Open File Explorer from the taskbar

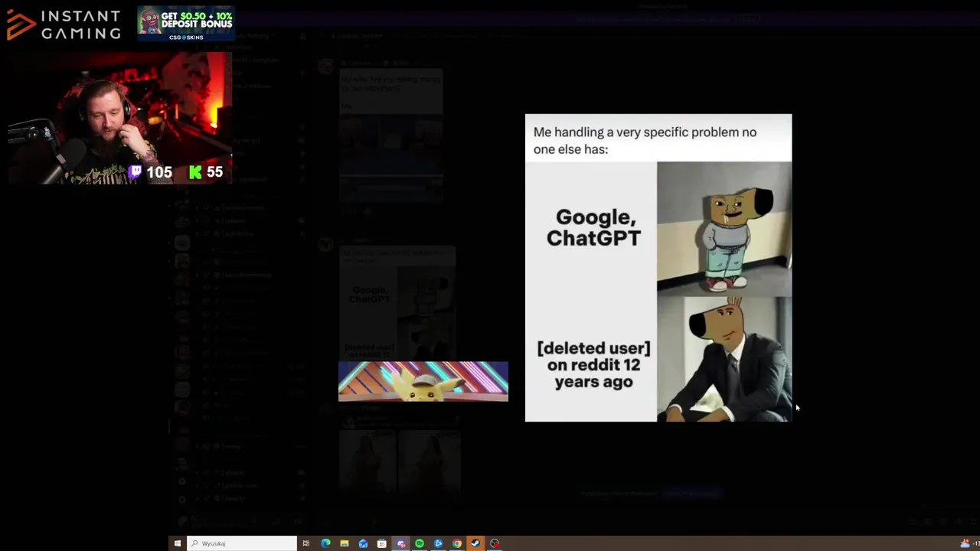345,543
